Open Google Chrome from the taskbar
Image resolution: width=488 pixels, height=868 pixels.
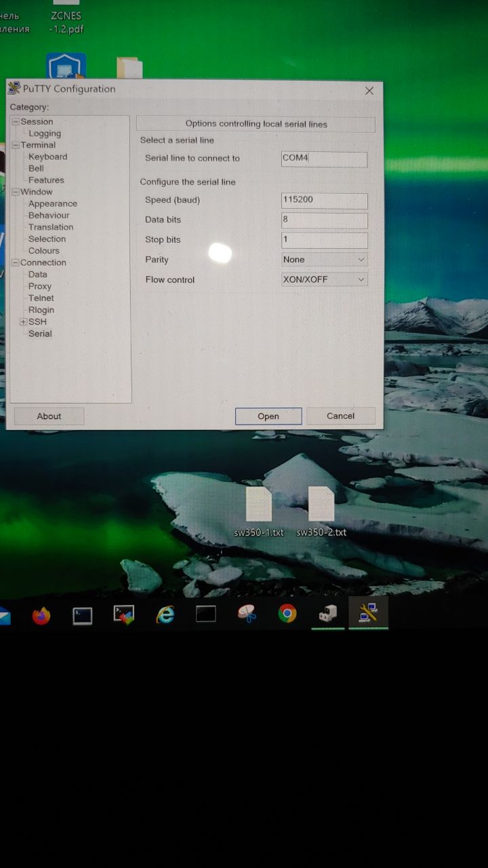click(x=287, y=614)
